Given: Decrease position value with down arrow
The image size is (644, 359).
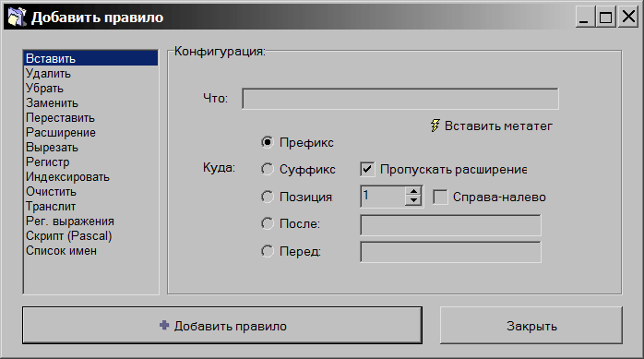Looking at the screenshot, I should (x=413, y=201).
